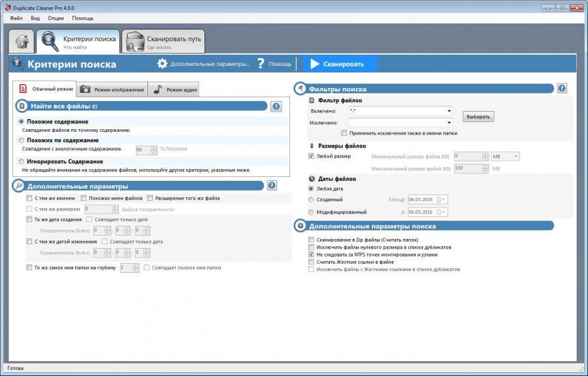
Task: Click the gear icon for Дополнительные параметры
Action: tap(163, 64)
